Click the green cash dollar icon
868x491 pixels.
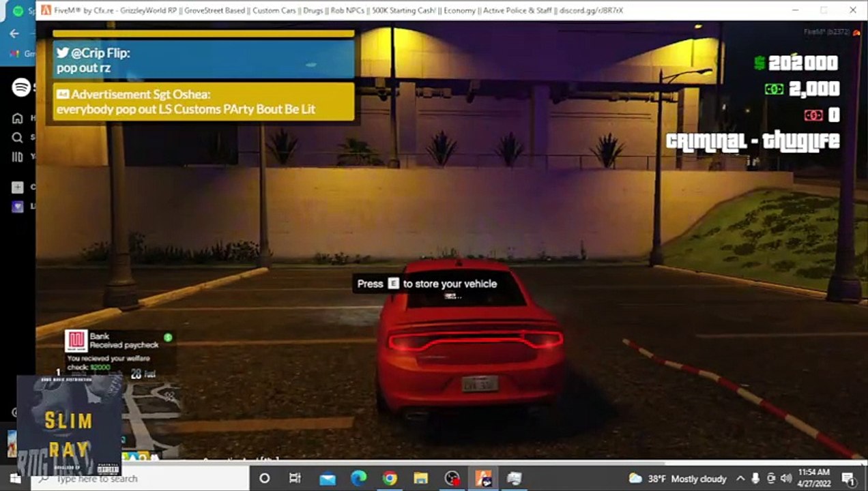(759, 63)
